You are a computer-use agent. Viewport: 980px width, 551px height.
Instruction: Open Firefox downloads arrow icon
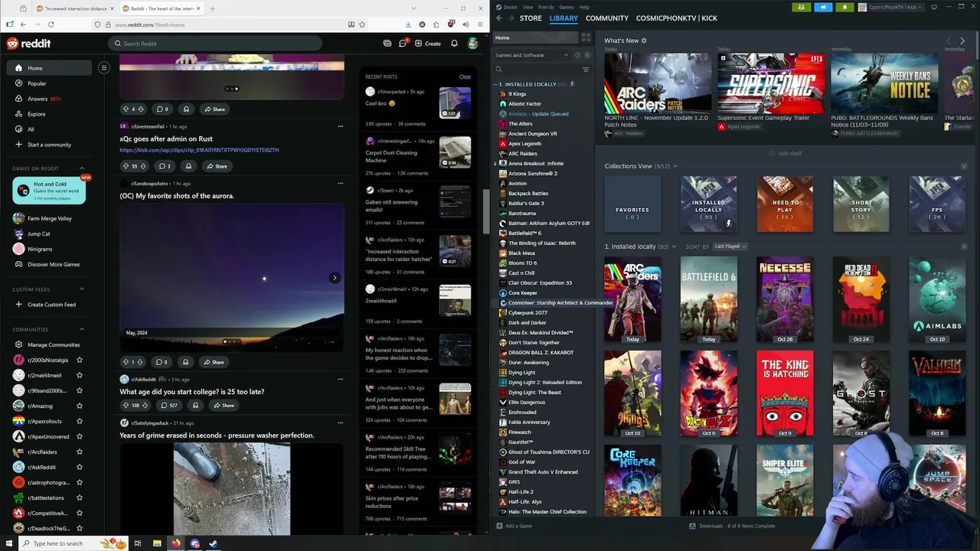(408, 24)
